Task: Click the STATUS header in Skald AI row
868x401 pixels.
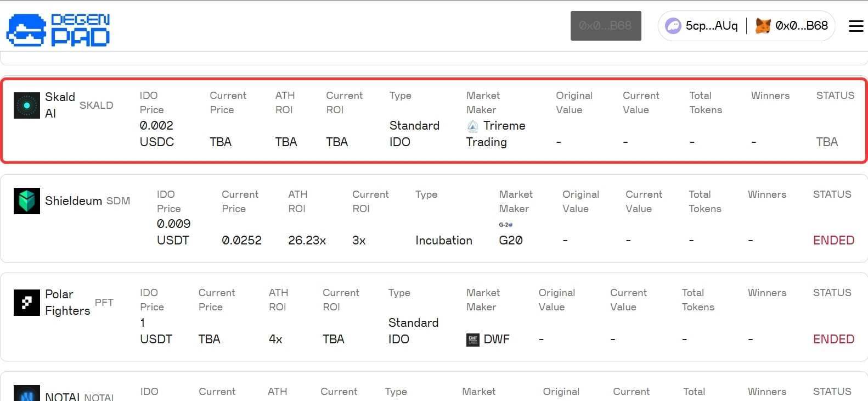Action: point(835,96)
